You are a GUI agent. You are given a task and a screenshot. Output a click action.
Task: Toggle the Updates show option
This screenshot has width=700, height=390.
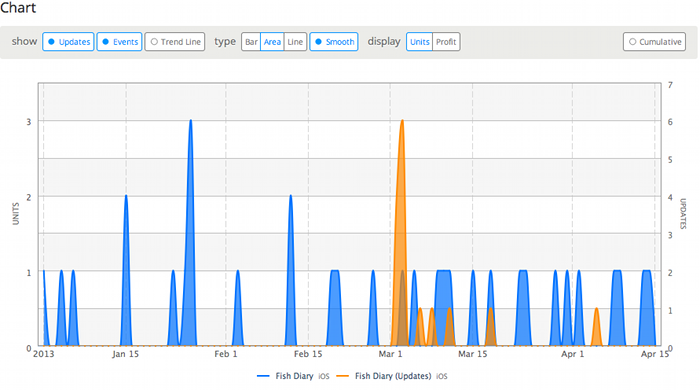68,41
